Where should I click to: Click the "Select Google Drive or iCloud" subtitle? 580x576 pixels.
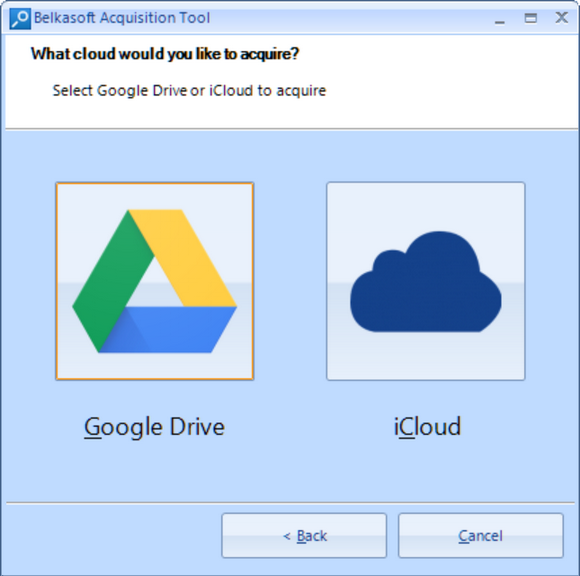tap(189, 91)
